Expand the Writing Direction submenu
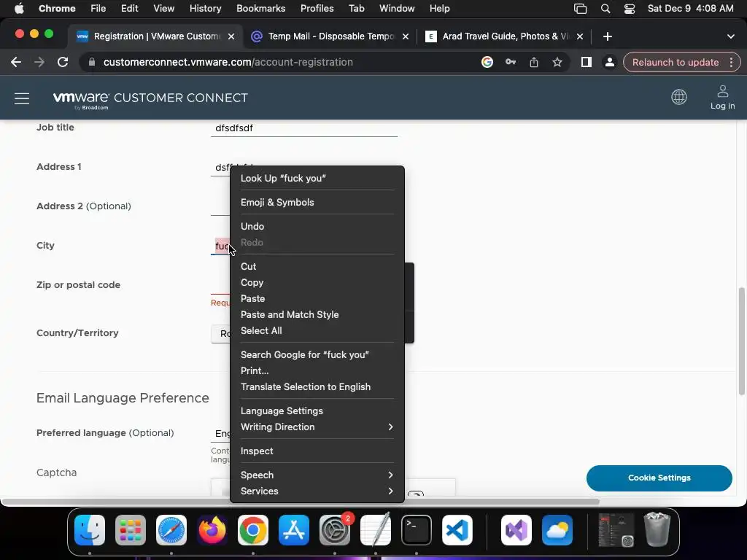 point(317,427)
